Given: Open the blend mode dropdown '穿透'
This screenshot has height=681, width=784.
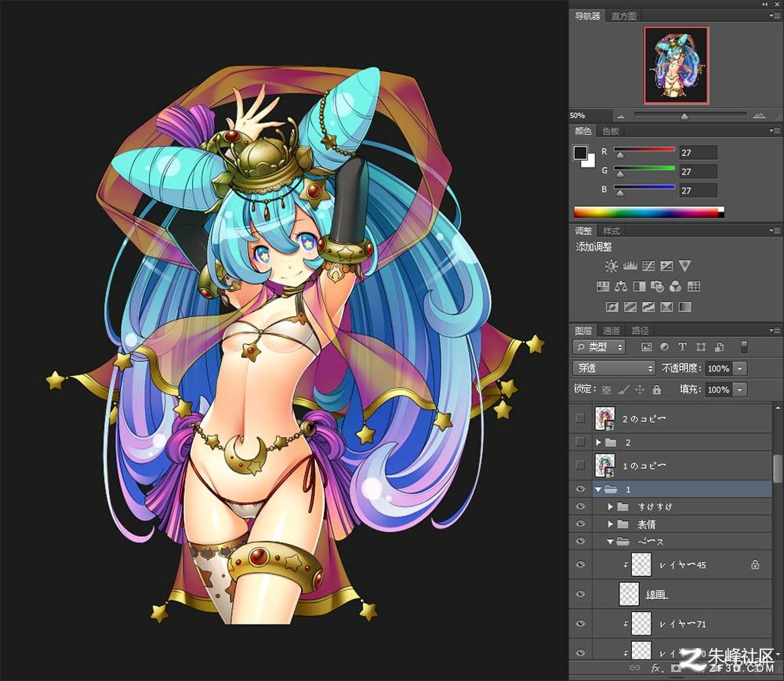Looking at the screenshot, I should (x=614, y=368).
